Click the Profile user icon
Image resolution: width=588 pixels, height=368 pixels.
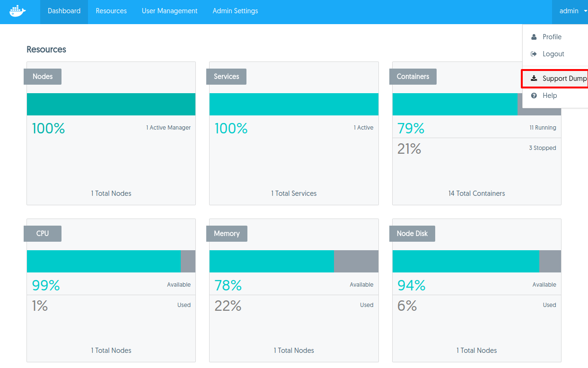point(534,37)
